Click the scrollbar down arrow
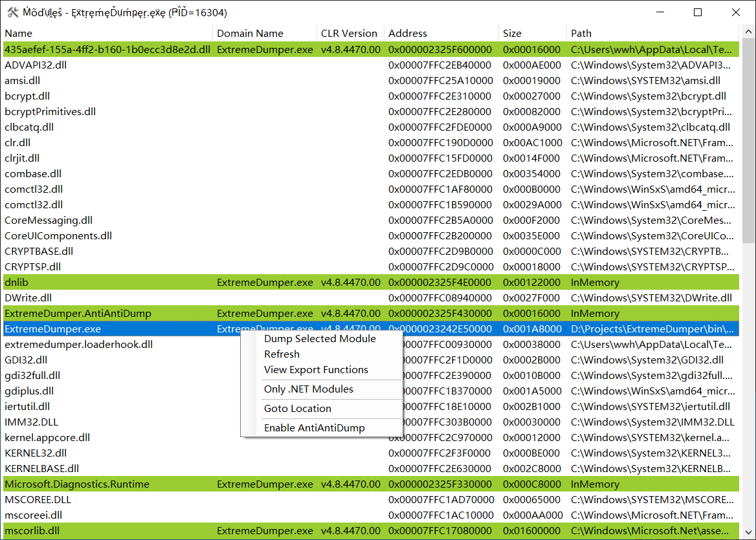This screenshot has height=540, width=756. pos(748,532)
